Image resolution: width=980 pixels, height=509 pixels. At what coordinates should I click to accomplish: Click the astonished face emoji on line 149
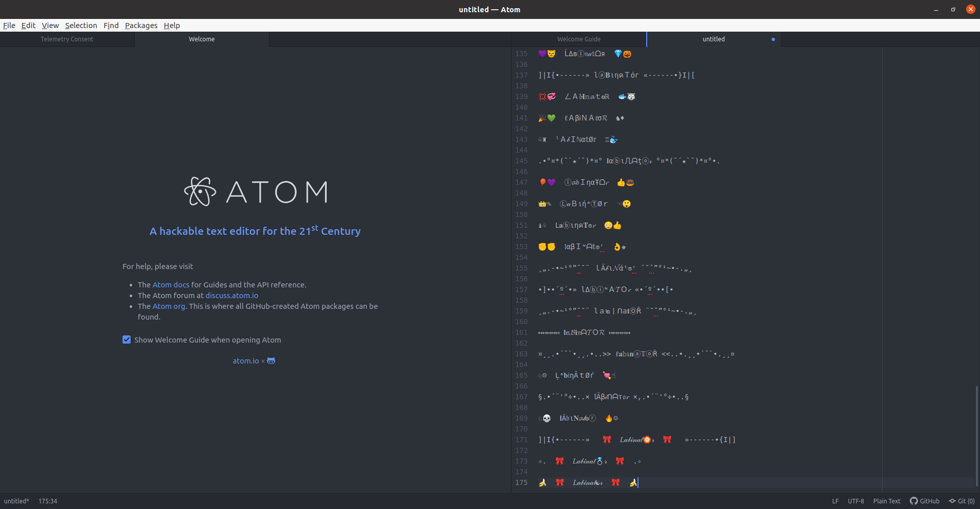[627, 204]
